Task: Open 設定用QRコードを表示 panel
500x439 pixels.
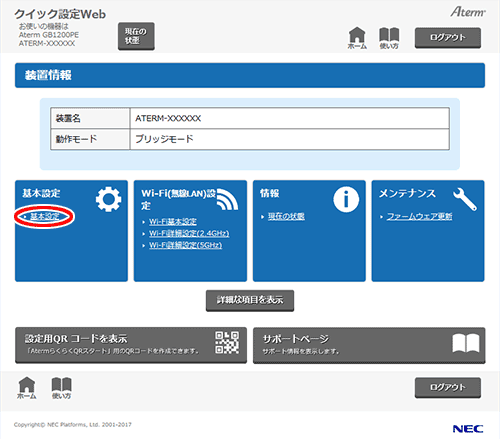Action: pos(131,345)
